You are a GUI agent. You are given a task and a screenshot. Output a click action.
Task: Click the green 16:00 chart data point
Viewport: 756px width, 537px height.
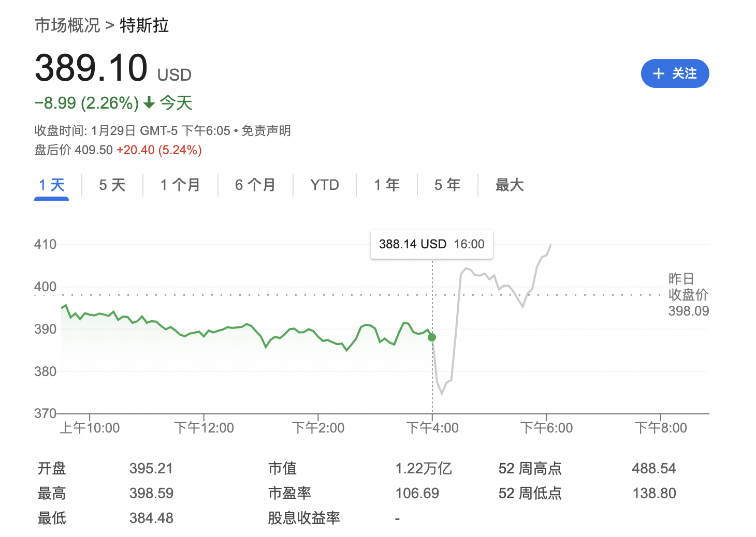click(432, 337)
